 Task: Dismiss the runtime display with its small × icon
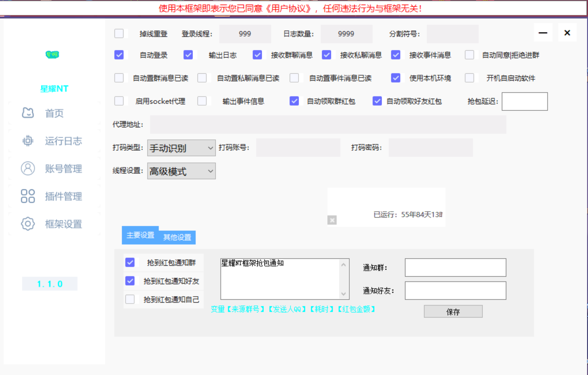[332, 220]
